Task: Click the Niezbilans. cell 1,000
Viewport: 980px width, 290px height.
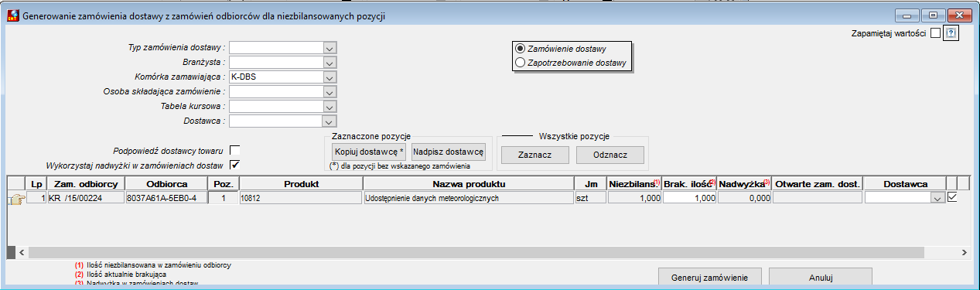Action: pos(634,199)
